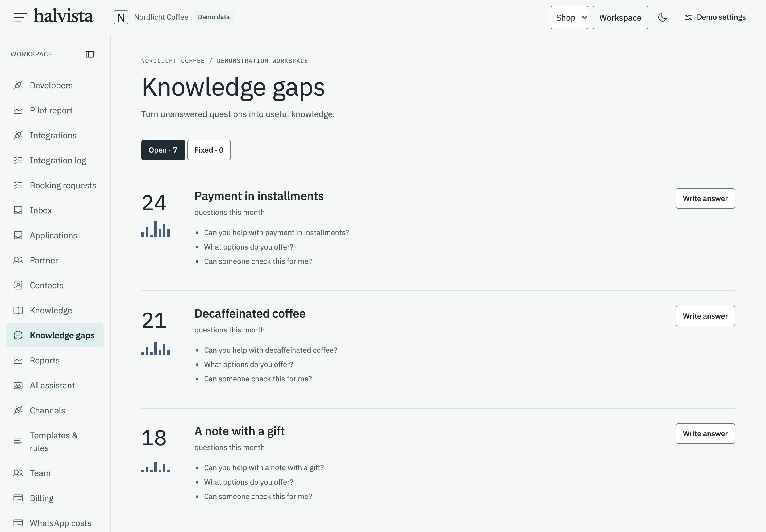The height and width of the screenshot is (532, 766).
Task: Click the Demo data badge
Action: pyautogui.click(x=214, y=17)
